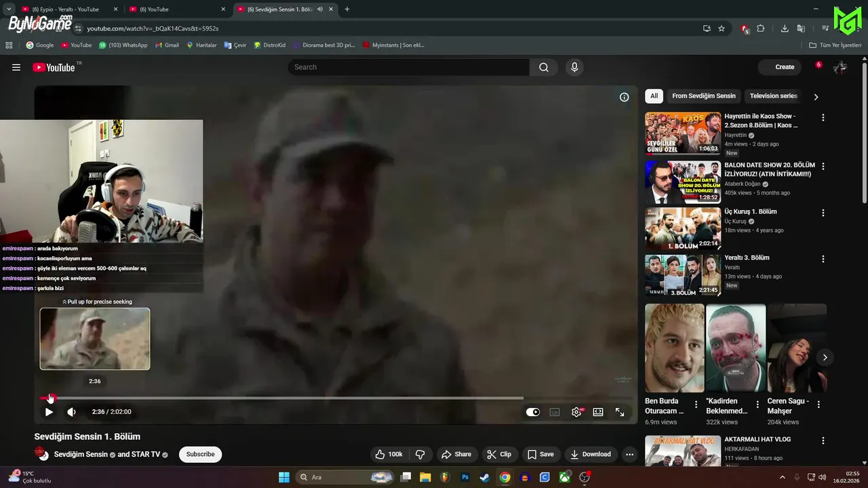
Task: Open the Gmail bookmark
Action: tap(167, 45)
